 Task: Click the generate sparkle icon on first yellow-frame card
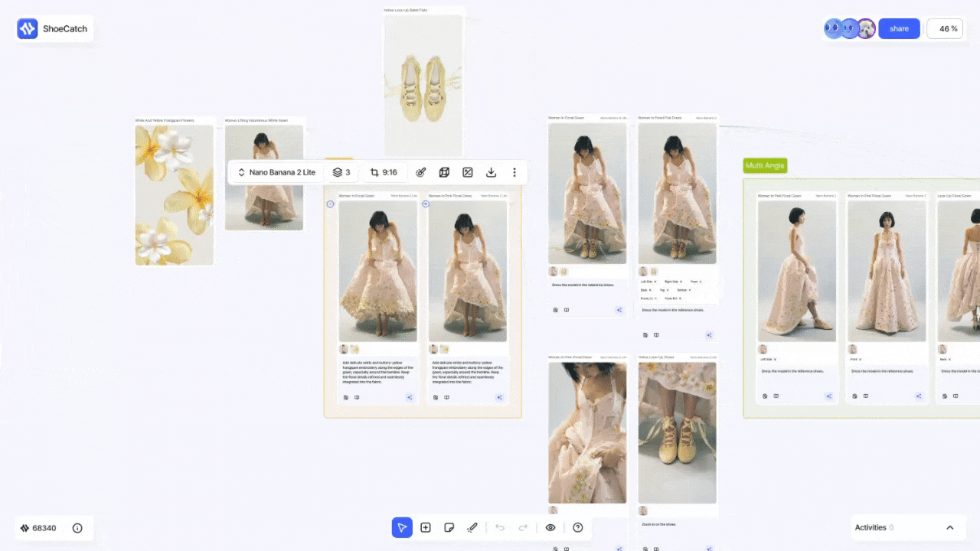pyautogui.click(x=410, y=397)
